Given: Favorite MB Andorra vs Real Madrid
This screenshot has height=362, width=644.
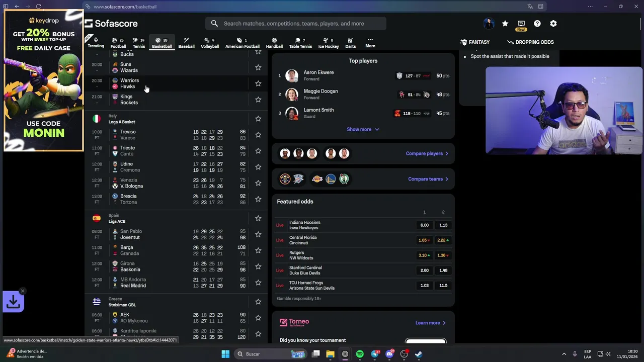Looking at the screenshot, I should click(258, 283).
